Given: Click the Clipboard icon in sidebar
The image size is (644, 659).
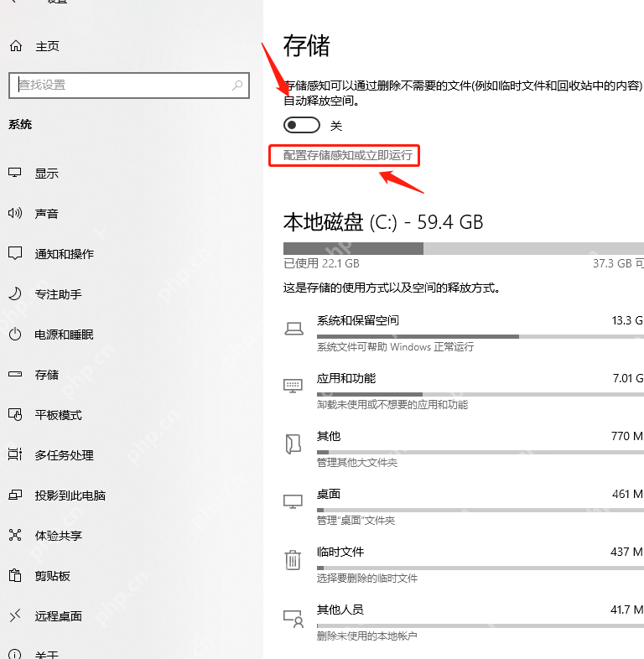Looking at the screenshot, I should pyautogui.click(x=15, y=575).
